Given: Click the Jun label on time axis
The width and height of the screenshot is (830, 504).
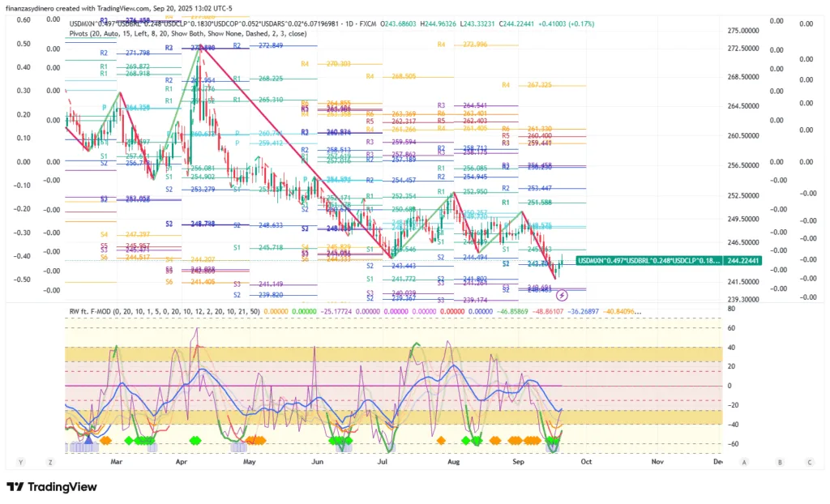Looking at the screenshot, I should coord(317,462).
